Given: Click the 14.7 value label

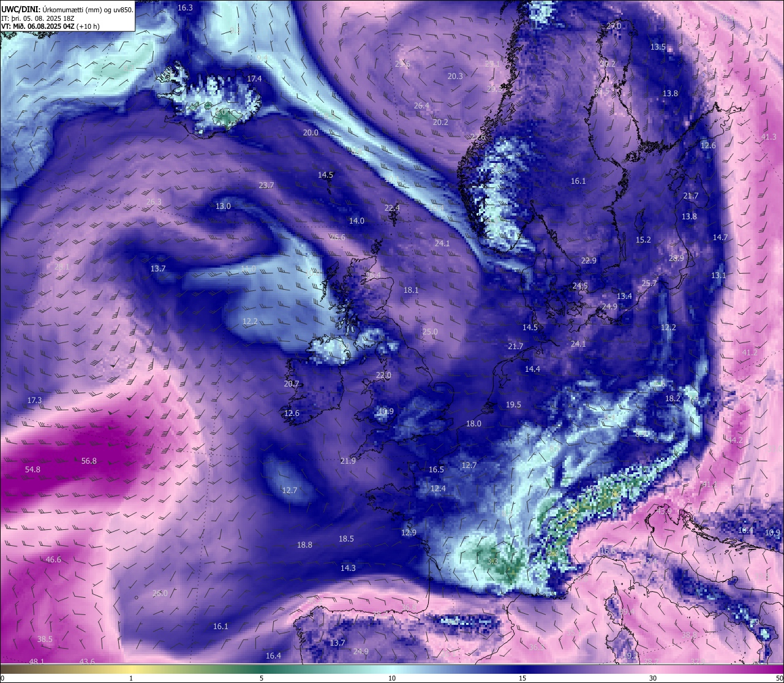Looking at the screenshot, I should click(720, 238).
